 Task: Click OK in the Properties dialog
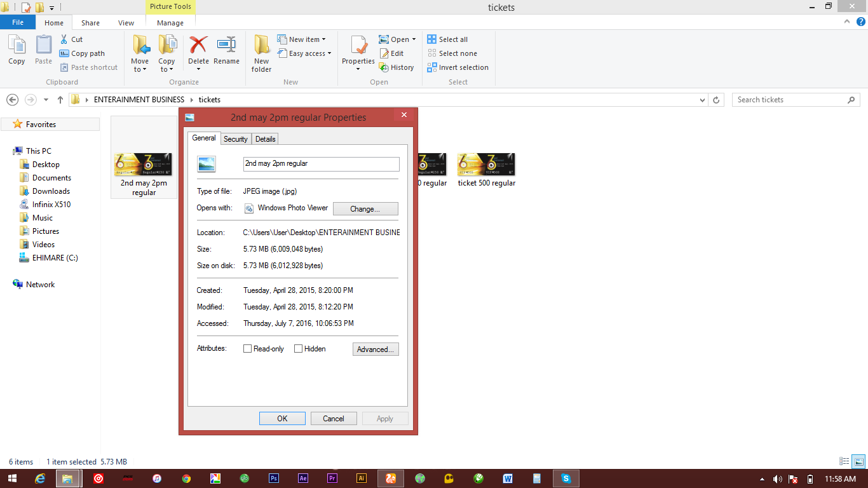coord(282,419)
